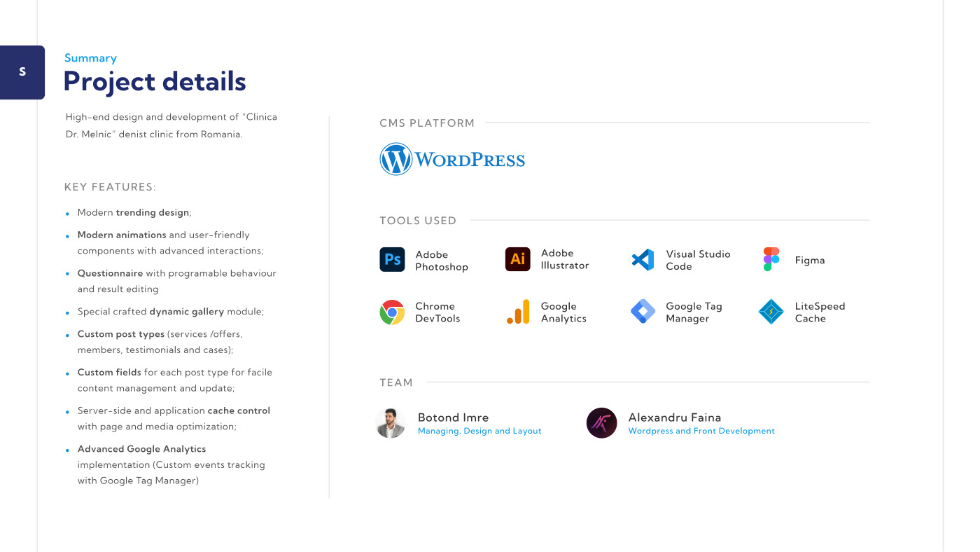Click the cache control bullet text

pyautogui.click(x=174, y=419)
